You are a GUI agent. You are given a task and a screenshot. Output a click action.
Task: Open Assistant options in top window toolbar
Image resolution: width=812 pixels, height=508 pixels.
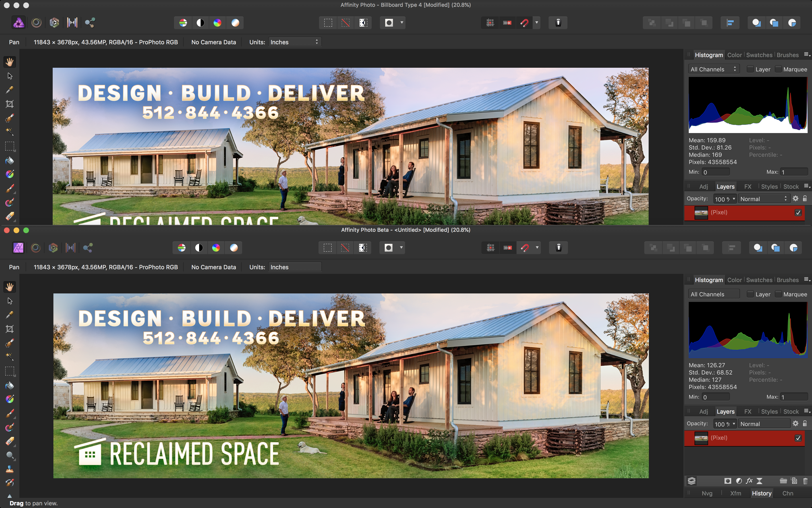(x=558, y=23)
